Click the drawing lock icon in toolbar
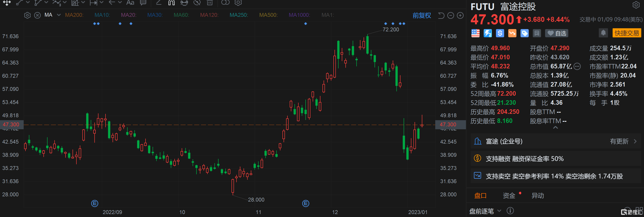This screenshot has width=644, height=217. [x=184, y=2]
